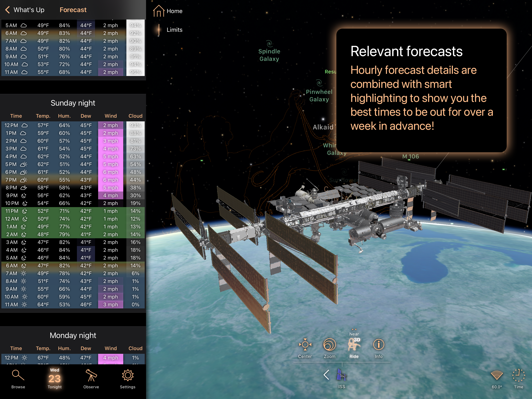532x399 pixels.
Task: Open the Forecast tab heading
Action: 73,10
